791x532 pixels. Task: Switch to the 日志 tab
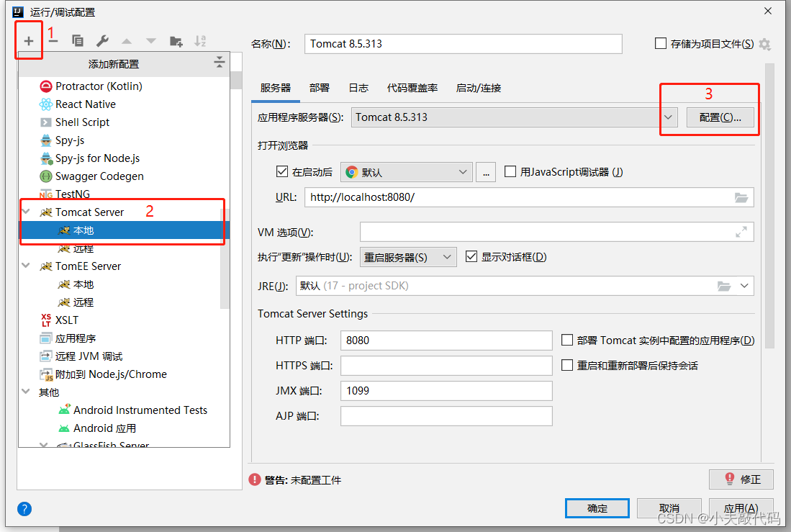pos(358,88)
